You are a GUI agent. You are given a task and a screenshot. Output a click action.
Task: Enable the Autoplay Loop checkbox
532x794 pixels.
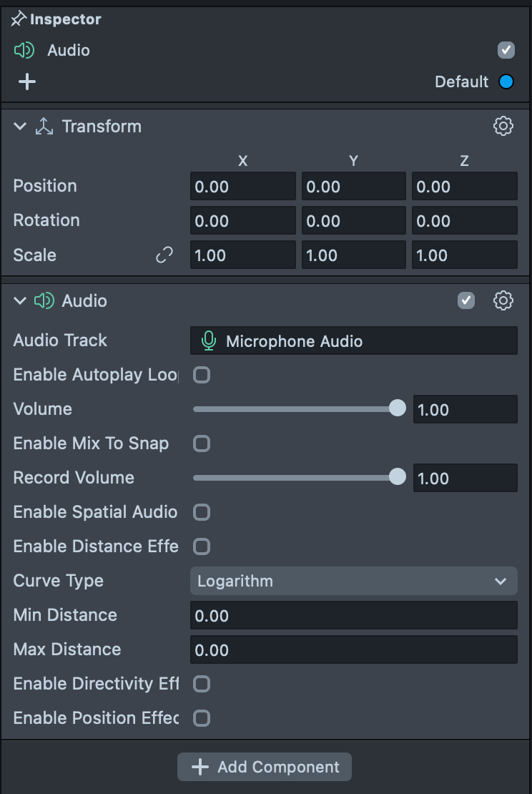202,375
